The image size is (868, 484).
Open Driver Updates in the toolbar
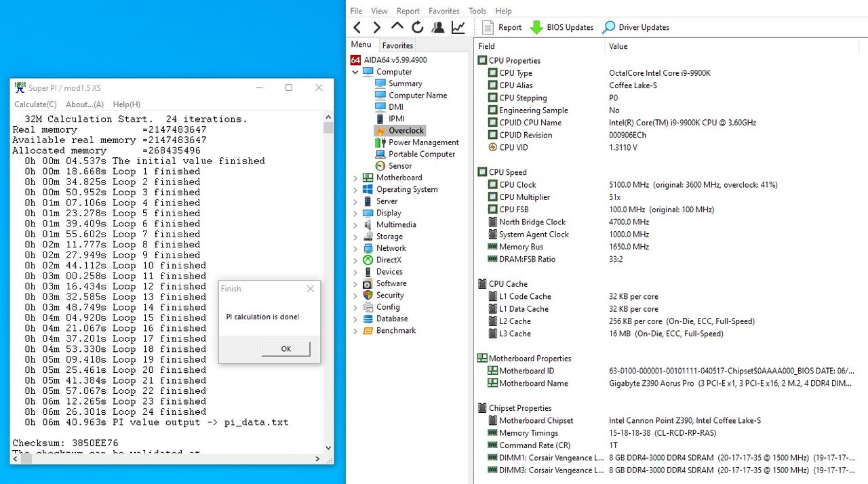(x=636, y=27)
